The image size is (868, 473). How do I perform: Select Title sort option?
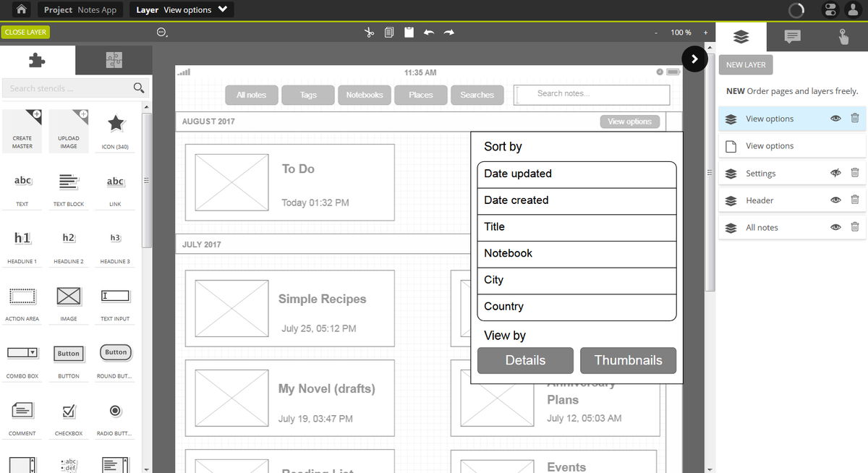click(576, 227)
